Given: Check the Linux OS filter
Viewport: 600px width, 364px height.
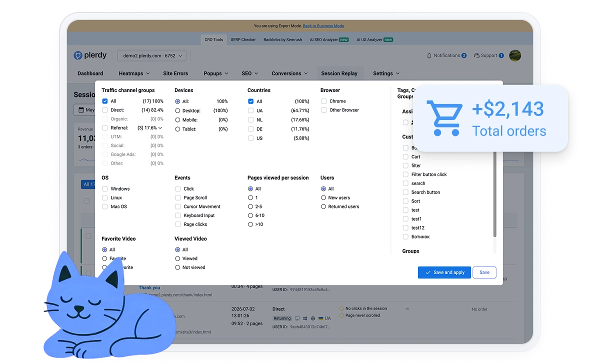Looking at the screenshot, I should (x=105, y=197).
